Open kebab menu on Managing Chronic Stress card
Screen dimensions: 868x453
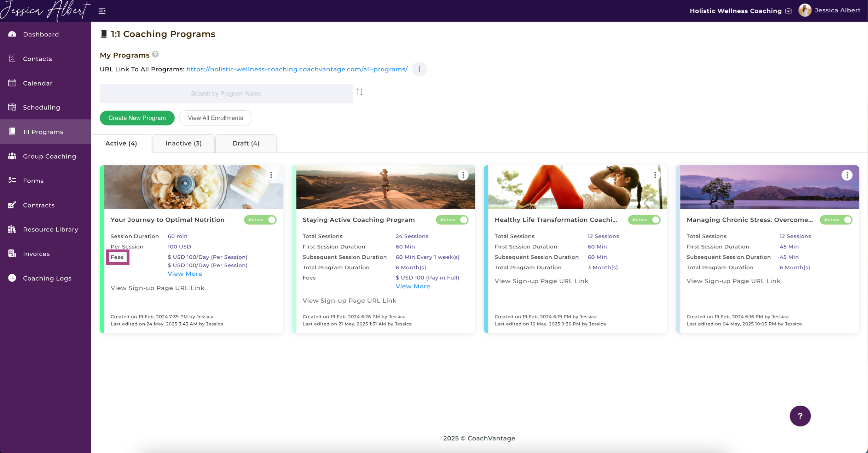point(847,175)
